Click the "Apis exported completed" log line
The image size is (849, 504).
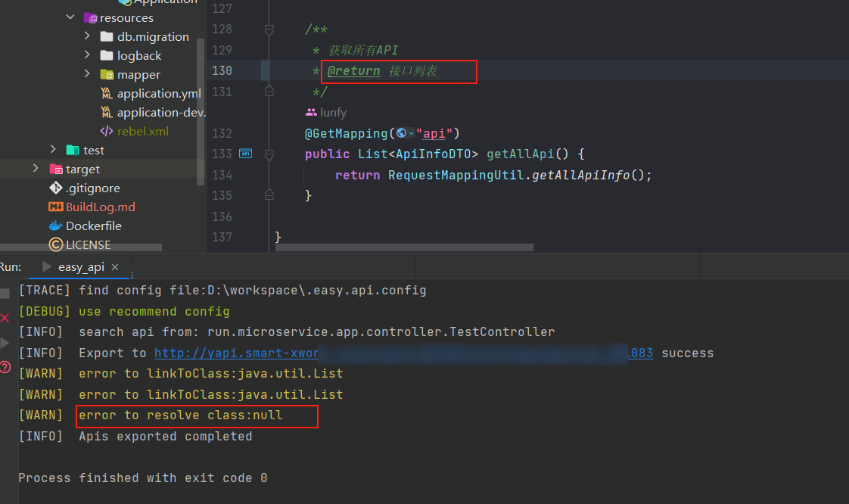point(166,437)
